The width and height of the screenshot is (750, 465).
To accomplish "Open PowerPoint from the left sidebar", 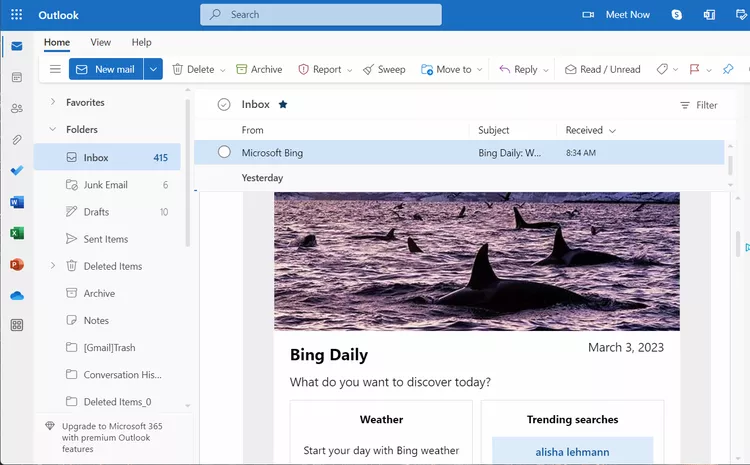I will point(17,264).
